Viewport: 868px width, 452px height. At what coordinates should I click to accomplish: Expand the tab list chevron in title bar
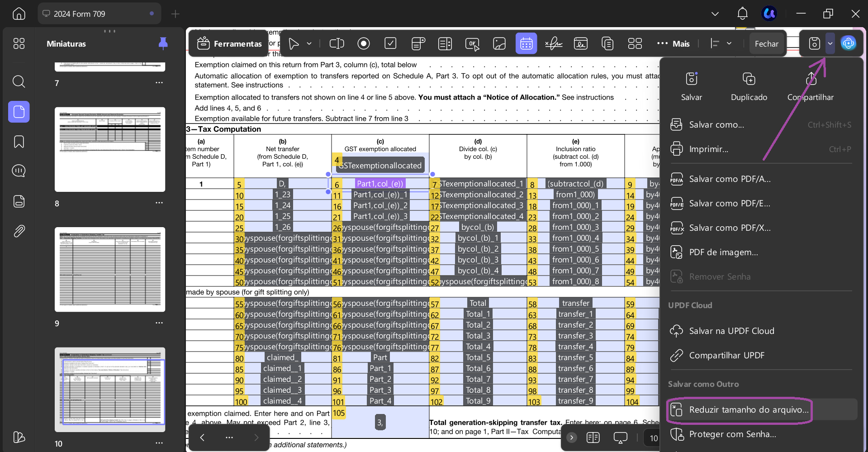715,14
